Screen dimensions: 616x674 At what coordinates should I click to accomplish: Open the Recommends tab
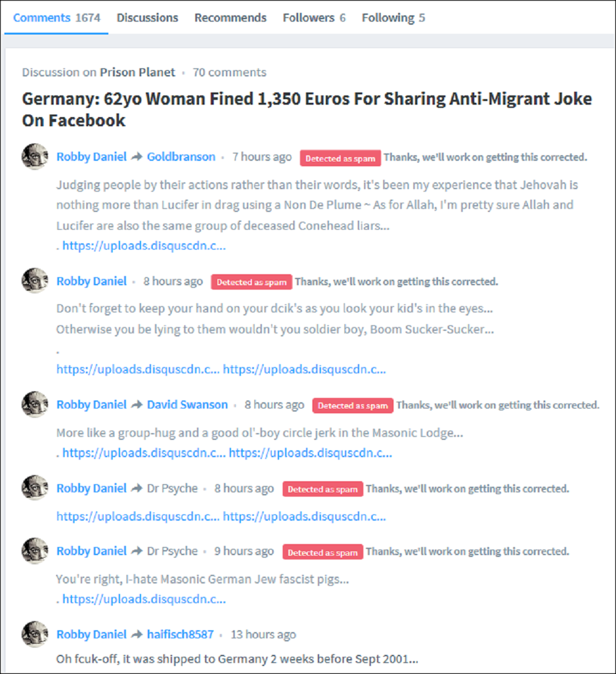230,18
